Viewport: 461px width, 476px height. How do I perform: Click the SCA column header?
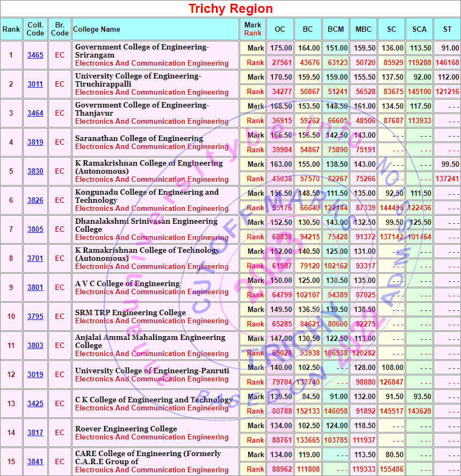pyautogui.click(x=419, y=29)
